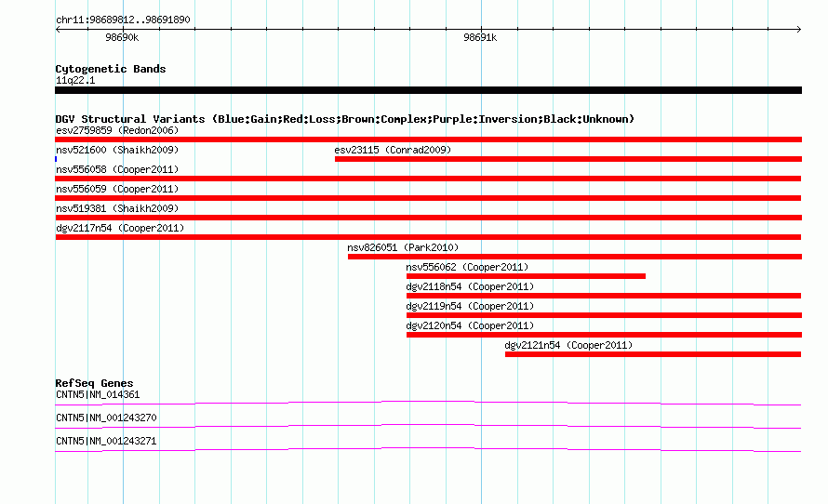The height and width of the screenshot is (504, 828).
Task: Open nsv556059 (Cooper2011) variant
Action: click(x=117, y=189)
